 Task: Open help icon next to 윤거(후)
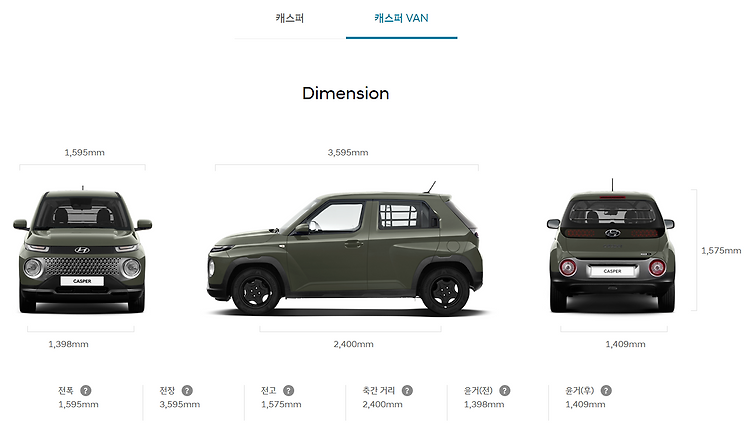coord(606,391)
